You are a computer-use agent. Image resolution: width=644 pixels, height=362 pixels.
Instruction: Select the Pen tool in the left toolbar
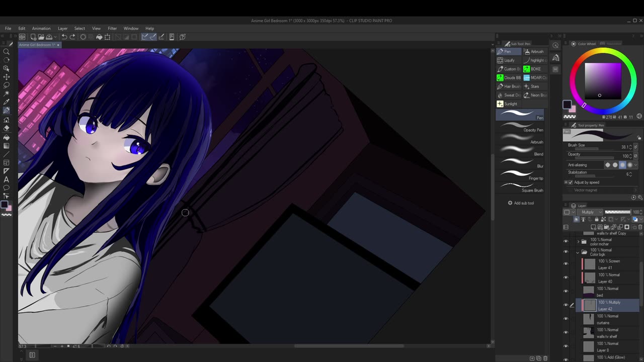(7, 111)
